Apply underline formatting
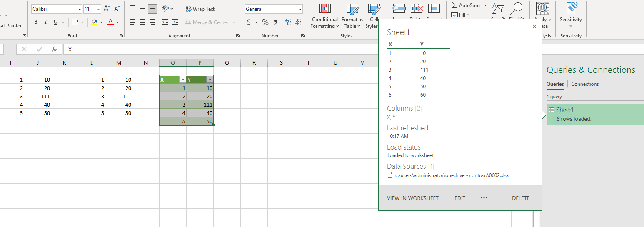Image resolution: width=644 pixels, height=227 pixels. pos(55,22)
